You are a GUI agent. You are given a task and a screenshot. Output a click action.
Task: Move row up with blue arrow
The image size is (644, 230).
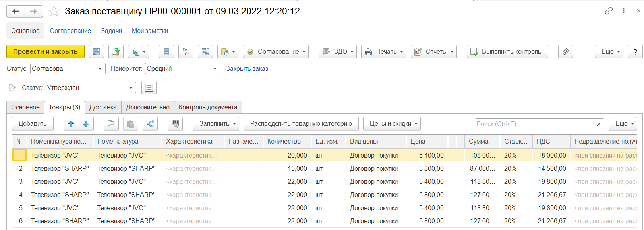[71, 124]
